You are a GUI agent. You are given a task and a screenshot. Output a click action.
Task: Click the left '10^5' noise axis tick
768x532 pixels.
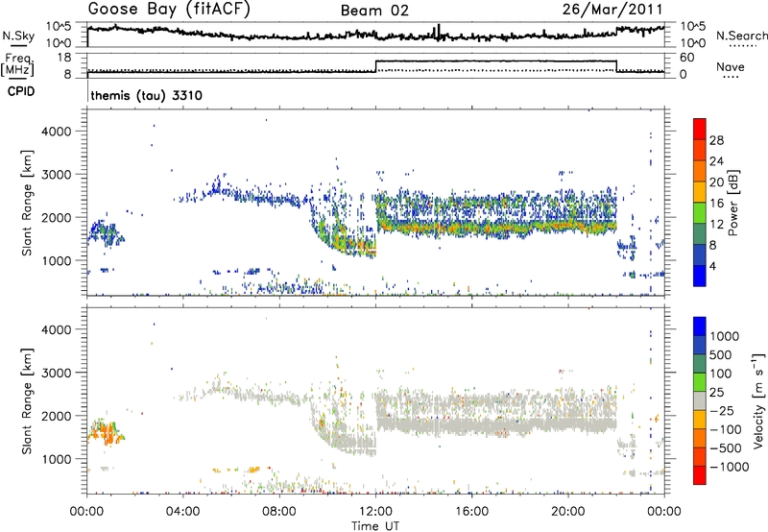pyautogui.click(x=59, y=26)
